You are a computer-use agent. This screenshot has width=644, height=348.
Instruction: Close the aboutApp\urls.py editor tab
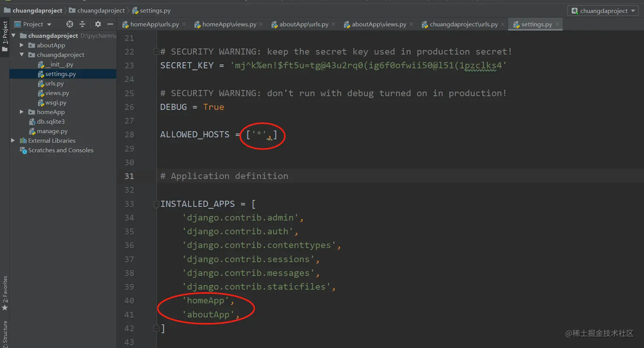pyautogui.click(x=333, y=24)
